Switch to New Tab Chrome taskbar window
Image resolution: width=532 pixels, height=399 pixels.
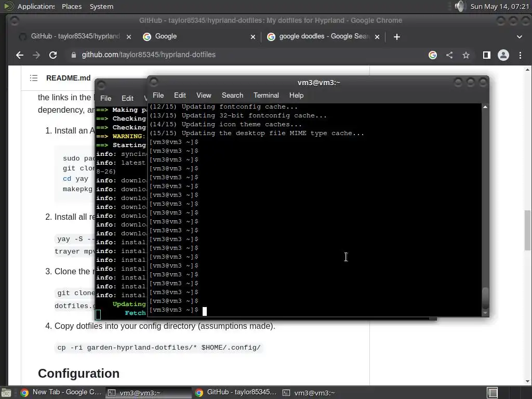coord(61,393)
